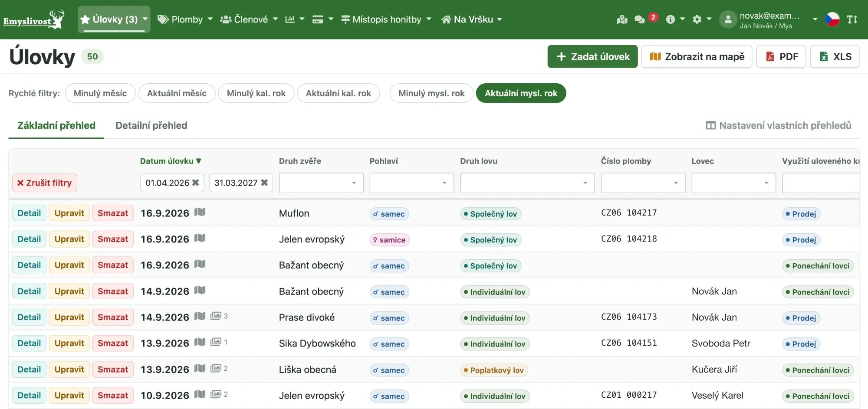This screenshot has width=868, height=409.
Task: Open Druh zvěře filter dropdown
Action: tap(321, 183)
